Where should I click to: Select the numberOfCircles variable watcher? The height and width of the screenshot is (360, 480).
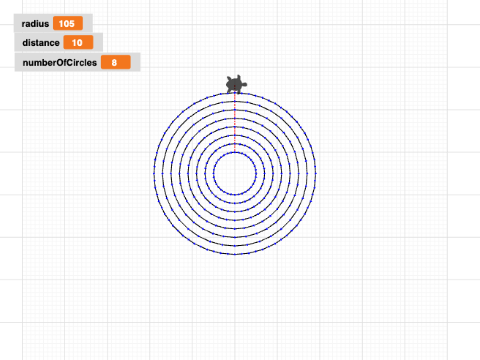77,62
